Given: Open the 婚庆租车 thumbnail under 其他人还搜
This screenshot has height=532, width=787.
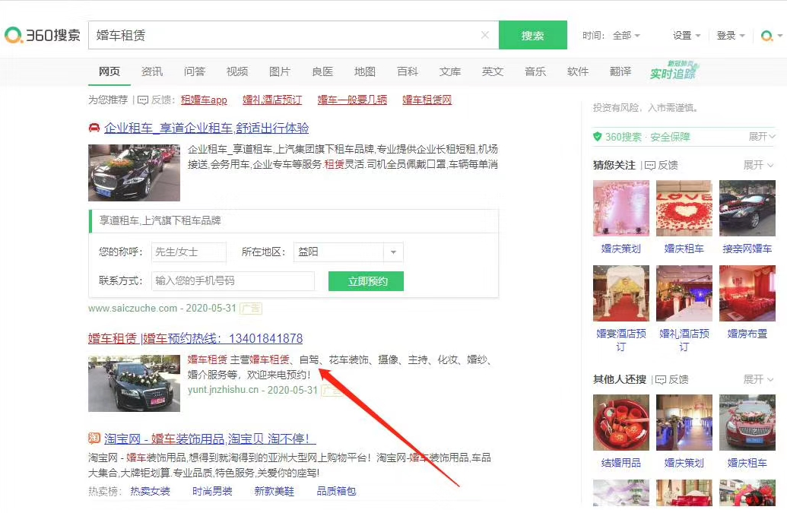Looking at the screenshot, I should pyautogui.click(x=747, y=423).
